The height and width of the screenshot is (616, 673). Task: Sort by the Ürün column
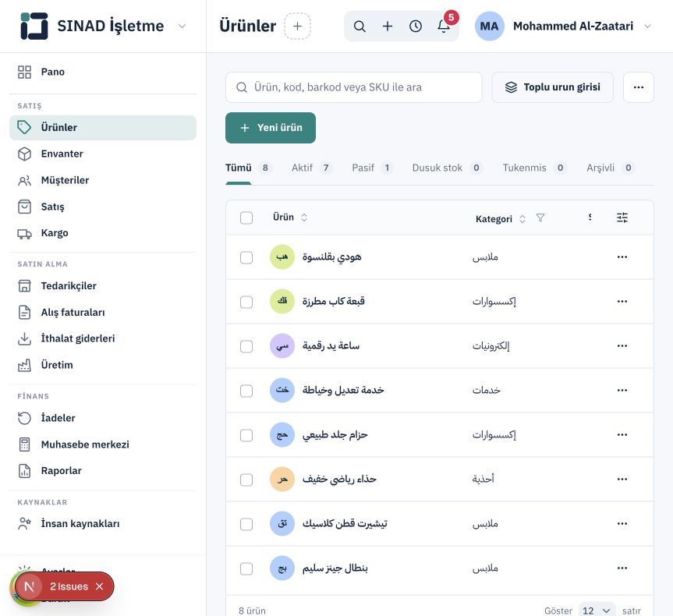[290, 218]
